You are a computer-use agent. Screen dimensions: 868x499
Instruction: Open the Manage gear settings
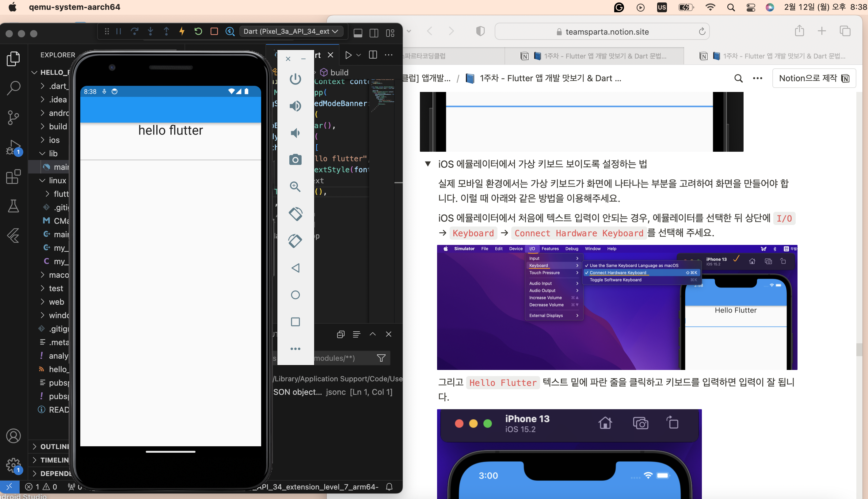point(13,465)
